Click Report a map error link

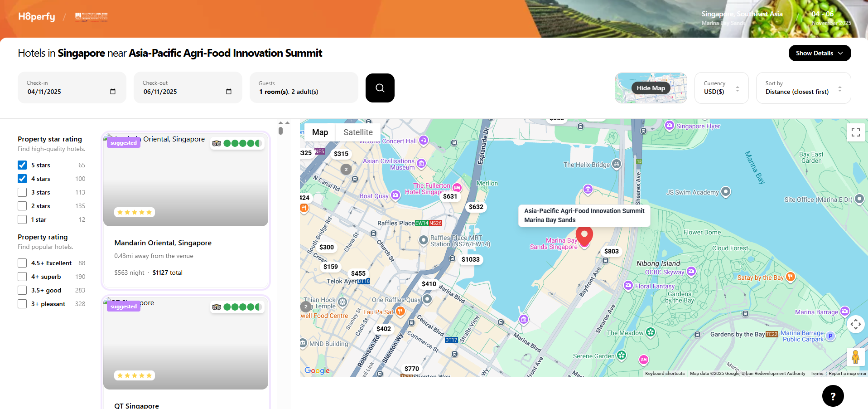click(x=847, y=374)
